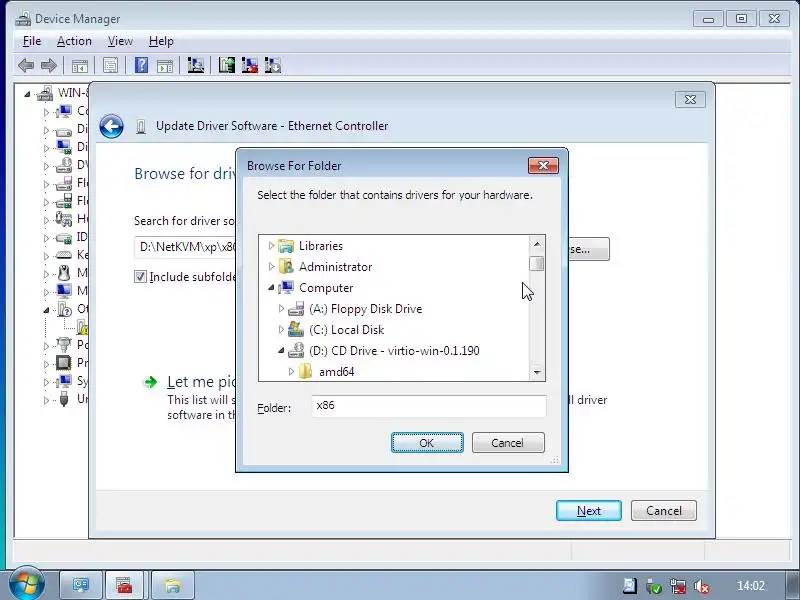Click OK in Browse For Folder dialog
Viewport: 800px width, 600px height.
[x=427, y=442]
